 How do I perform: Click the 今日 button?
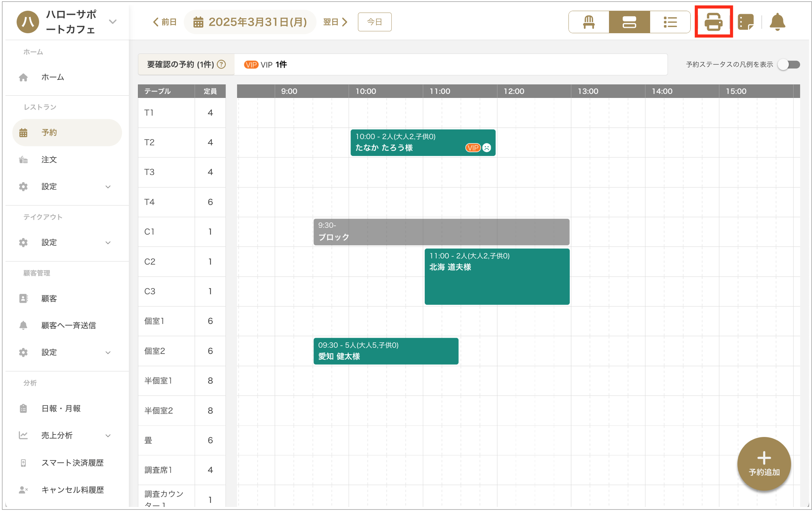click(374, 22)
